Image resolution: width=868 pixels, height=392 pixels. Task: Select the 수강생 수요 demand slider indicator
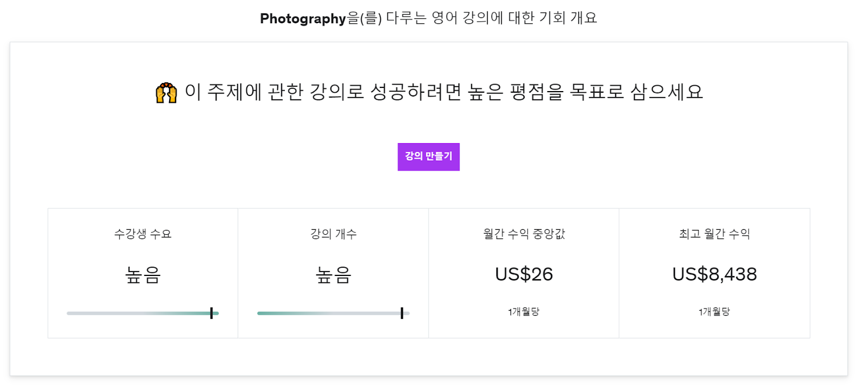[x=211, y=313]
